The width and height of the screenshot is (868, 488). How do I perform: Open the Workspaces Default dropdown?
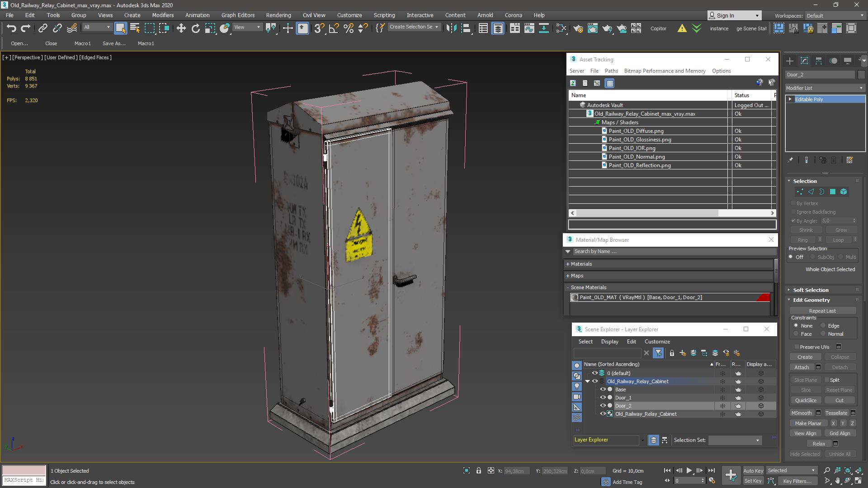(835, 16)
